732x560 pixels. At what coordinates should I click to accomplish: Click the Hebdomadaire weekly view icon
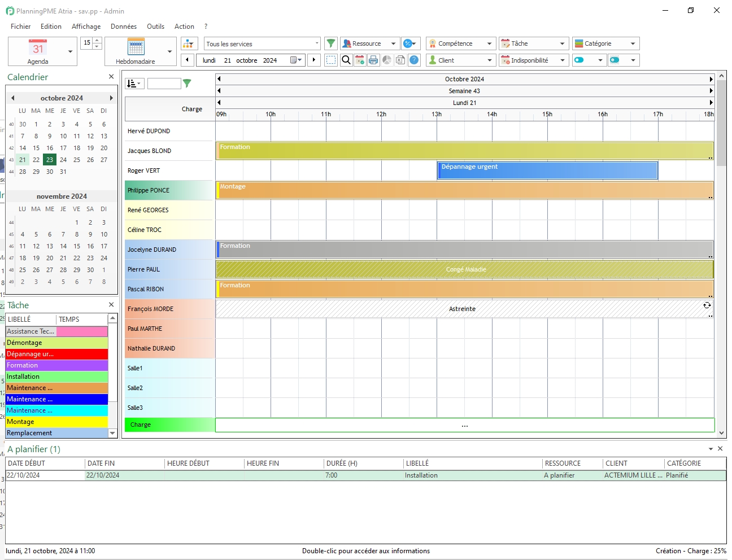tap(136, 51)
